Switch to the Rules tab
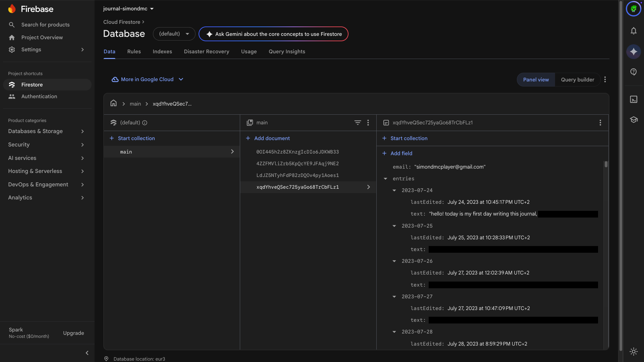This screenshot has width=644, height=362. click(134, 52)
